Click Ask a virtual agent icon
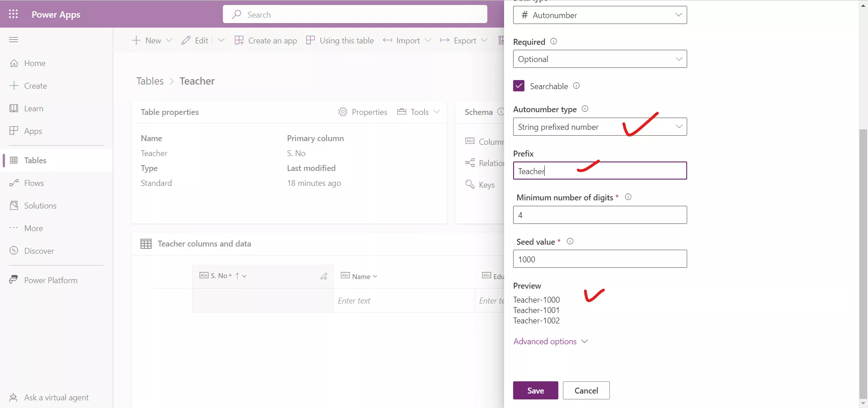 (14, 397)
